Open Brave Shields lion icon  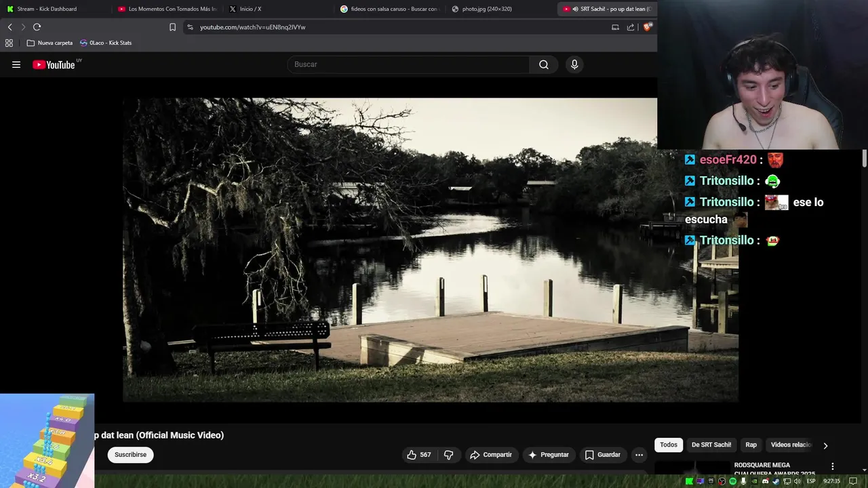tap(647, 27)
